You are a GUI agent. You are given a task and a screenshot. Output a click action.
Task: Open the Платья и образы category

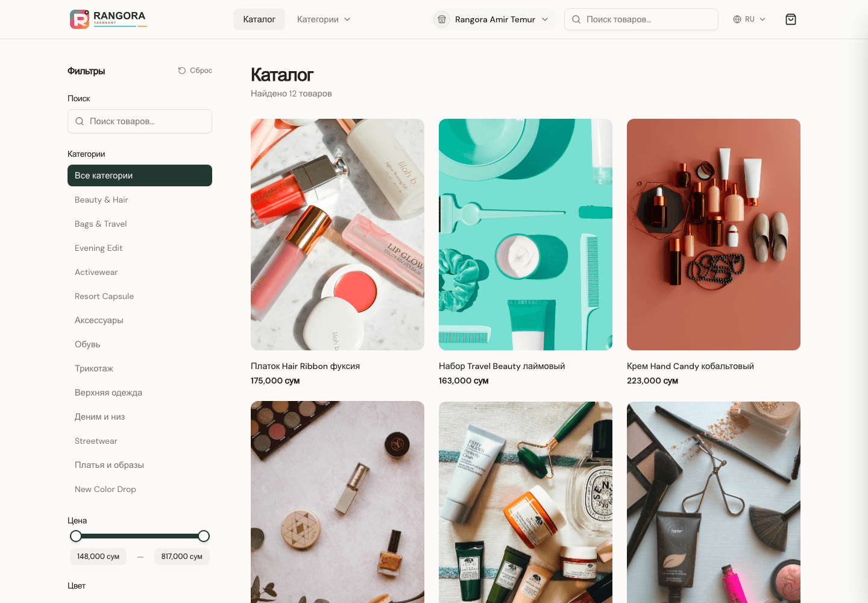(x=140, y=465)
